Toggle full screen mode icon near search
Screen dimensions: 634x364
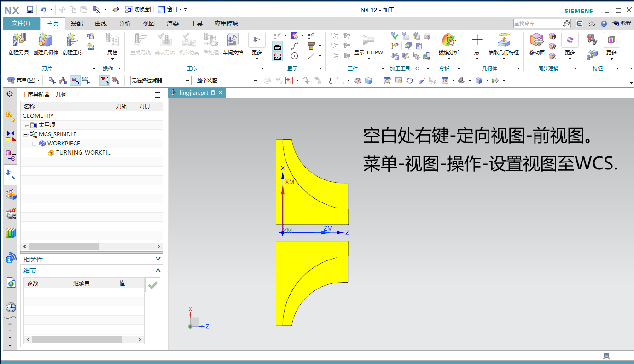(x=580, y=23)
